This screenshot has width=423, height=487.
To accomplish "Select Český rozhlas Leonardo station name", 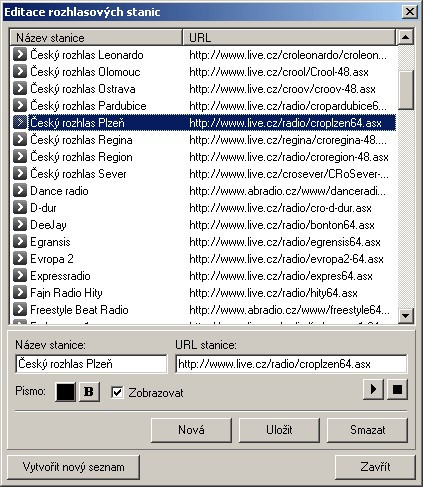I will coord(87,55).
